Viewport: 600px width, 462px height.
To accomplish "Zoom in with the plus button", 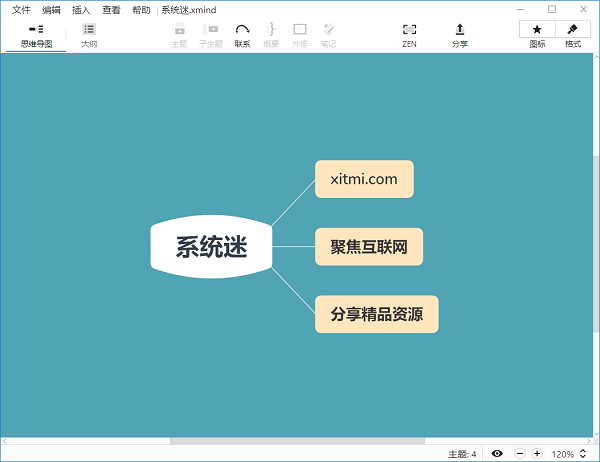I will click(537, 454).
